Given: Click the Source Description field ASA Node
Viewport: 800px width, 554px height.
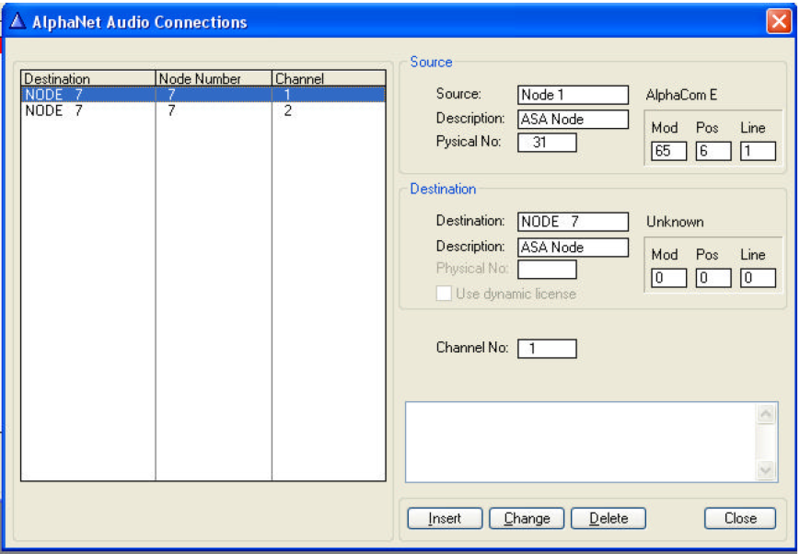Looking at the screenshot, I should click(x=572, y=119).
